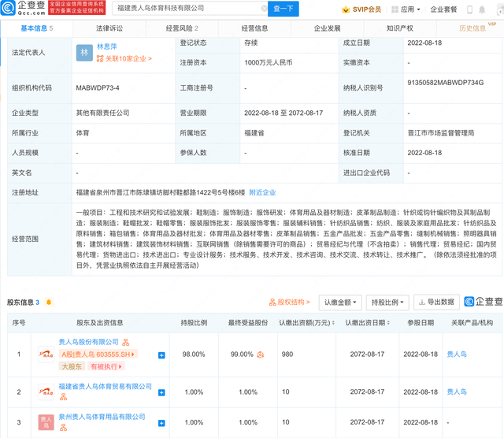Click the shareholder alert bell icon
This screenshot has height=438, width=504.
point(49,302)
